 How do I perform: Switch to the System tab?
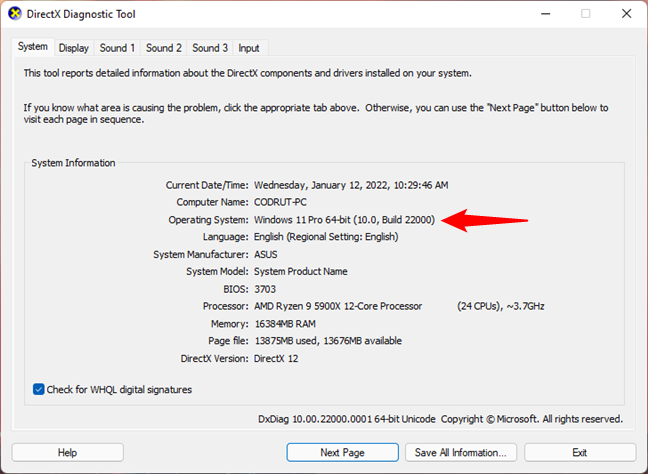(33, 47)
